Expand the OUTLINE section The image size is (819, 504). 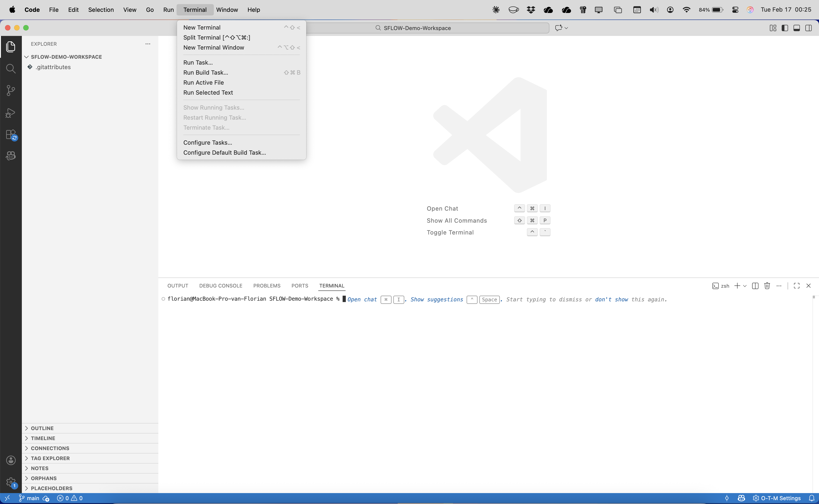(42, 428)
